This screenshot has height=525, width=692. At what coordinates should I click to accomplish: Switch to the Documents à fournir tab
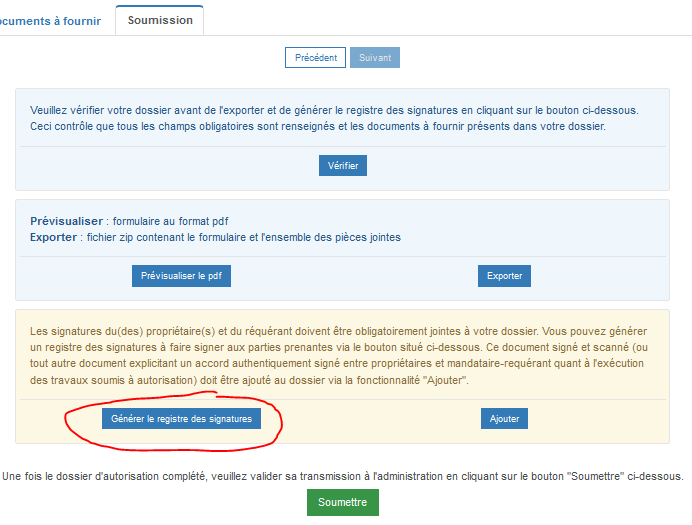click(x=50, y=21)
